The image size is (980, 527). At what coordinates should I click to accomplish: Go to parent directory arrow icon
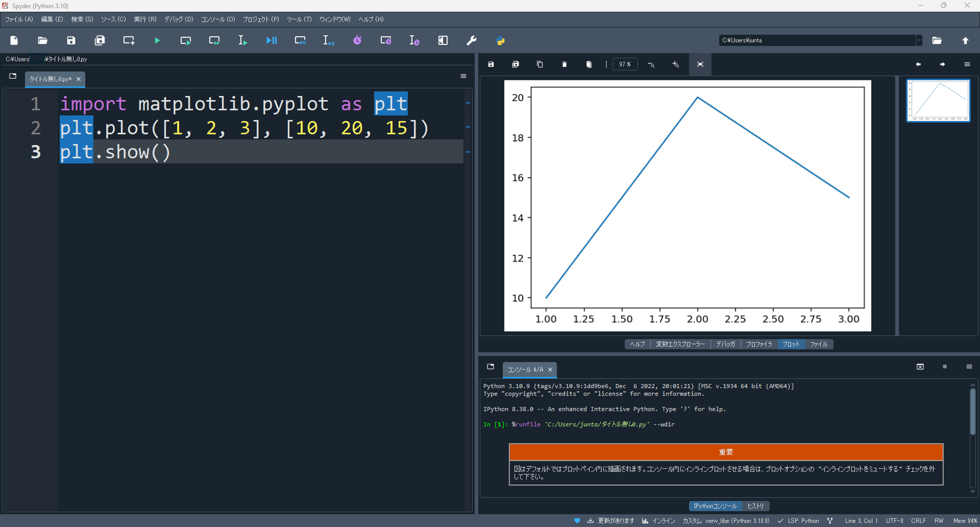(x=965, y=40)
